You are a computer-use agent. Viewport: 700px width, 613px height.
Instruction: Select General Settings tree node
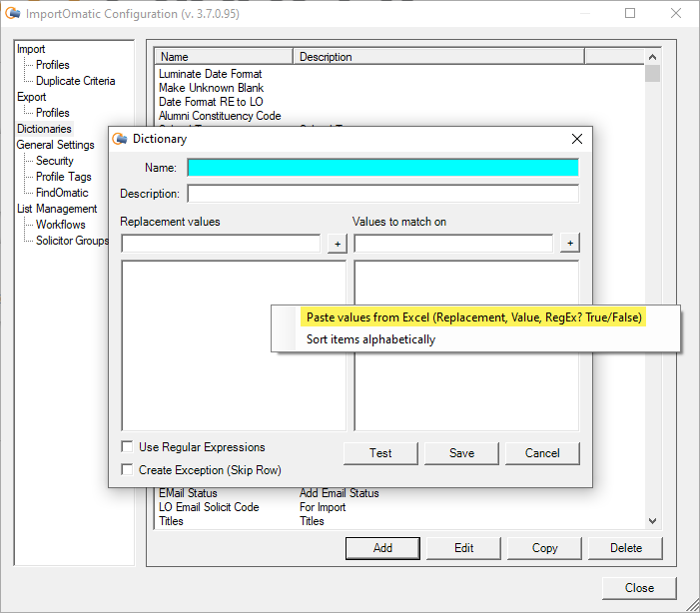[55, 145]
